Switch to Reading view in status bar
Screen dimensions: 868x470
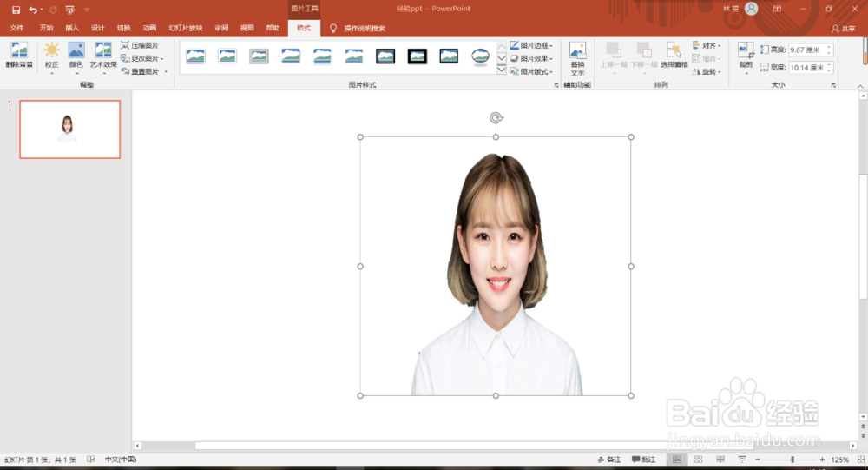720,460
